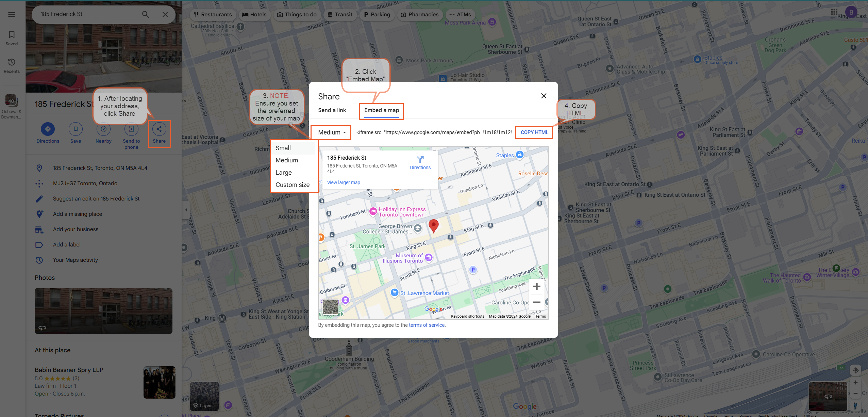Click Terms link in embed preview
The height and width of the screenshot is (417, 868).
tap(540, 316)
